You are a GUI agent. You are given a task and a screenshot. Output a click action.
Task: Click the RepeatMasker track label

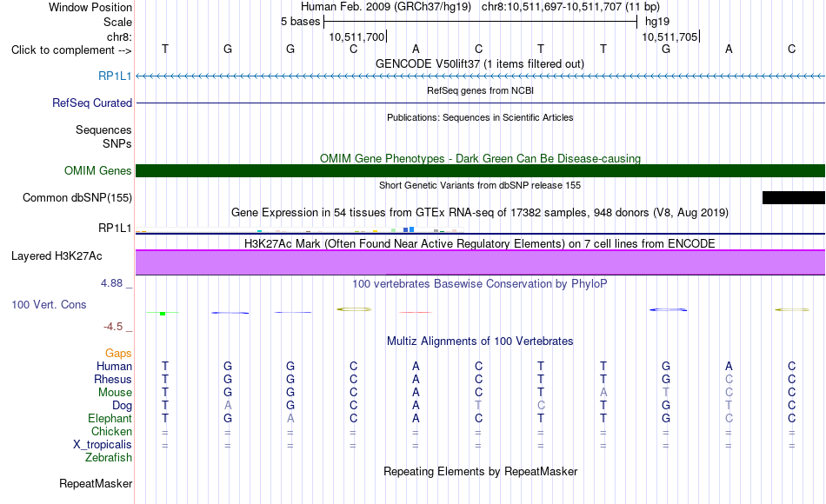pos(96,483)
